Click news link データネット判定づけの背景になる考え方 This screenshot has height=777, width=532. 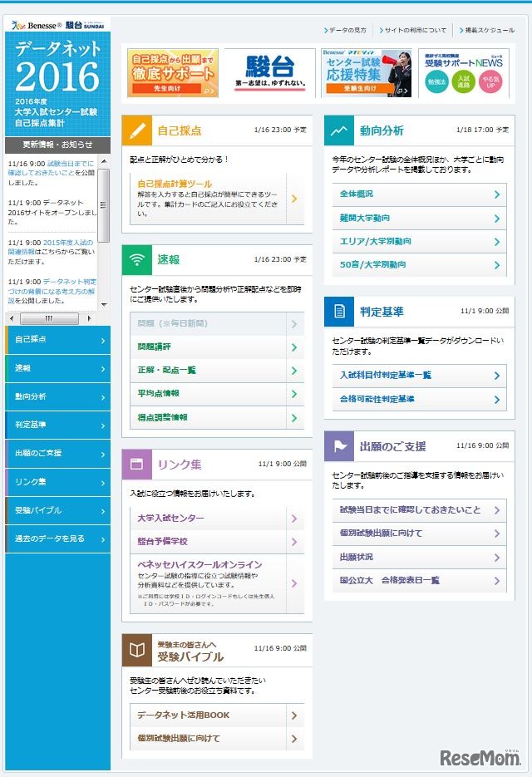pos(52,291)
